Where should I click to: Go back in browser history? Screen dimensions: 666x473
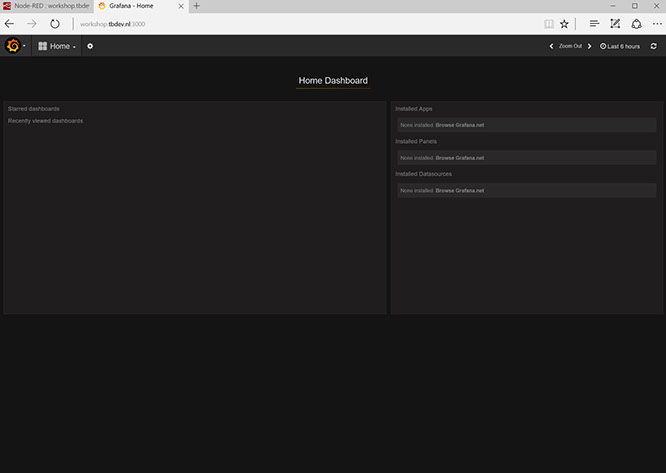click(x=9, y=24)
